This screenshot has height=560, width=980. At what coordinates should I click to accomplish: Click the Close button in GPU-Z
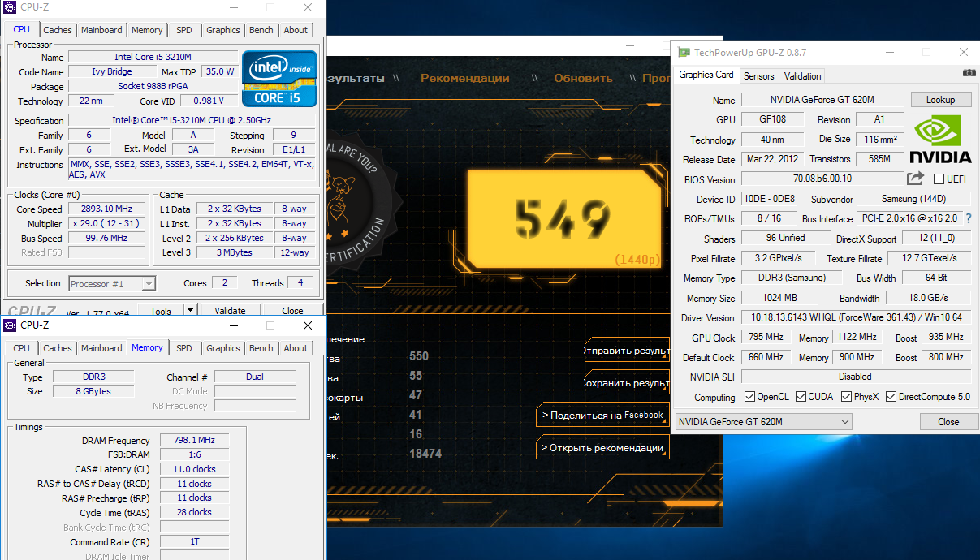click(x=948, y=422)
